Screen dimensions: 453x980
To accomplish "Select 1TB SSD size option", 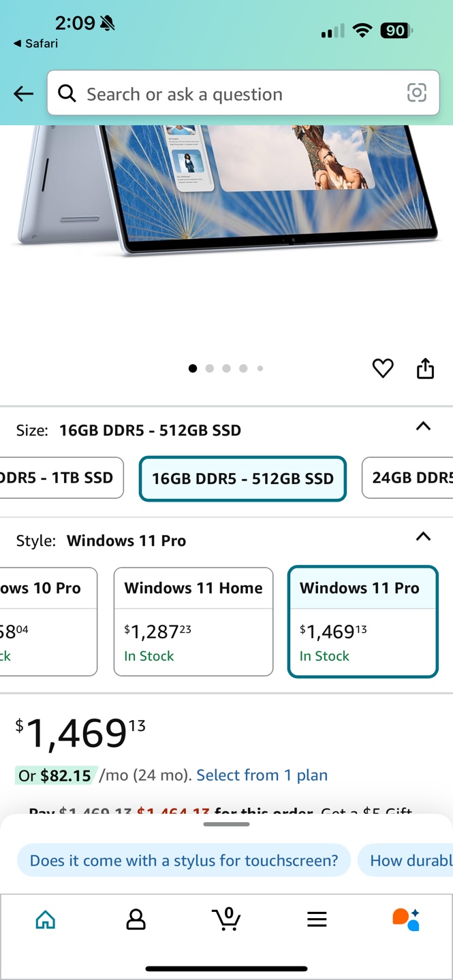I will click(61, 478).
